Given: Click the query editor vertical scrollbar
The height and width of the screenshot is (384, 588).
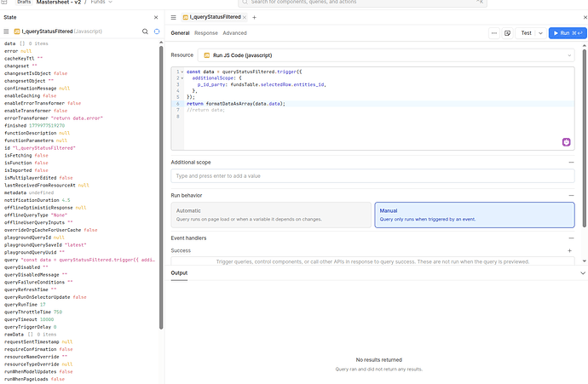Looking at the screenshot, I should click(585, 139).
